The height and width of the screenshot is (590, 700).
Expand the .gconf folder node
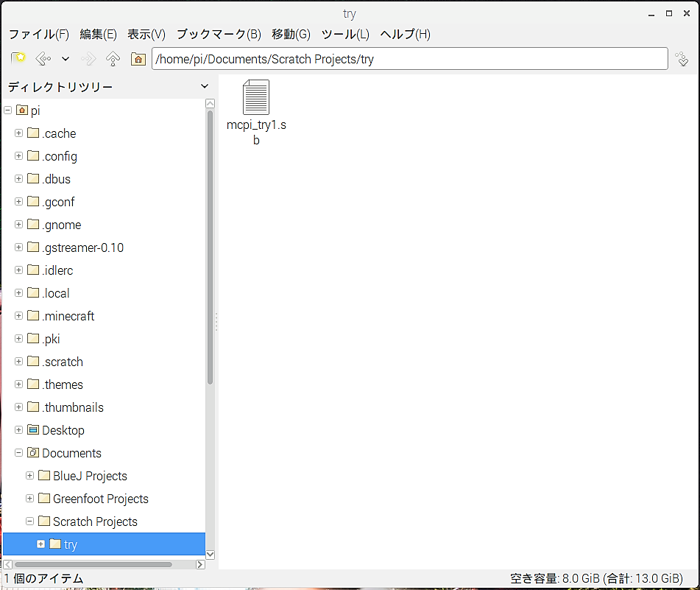point(18,201)
